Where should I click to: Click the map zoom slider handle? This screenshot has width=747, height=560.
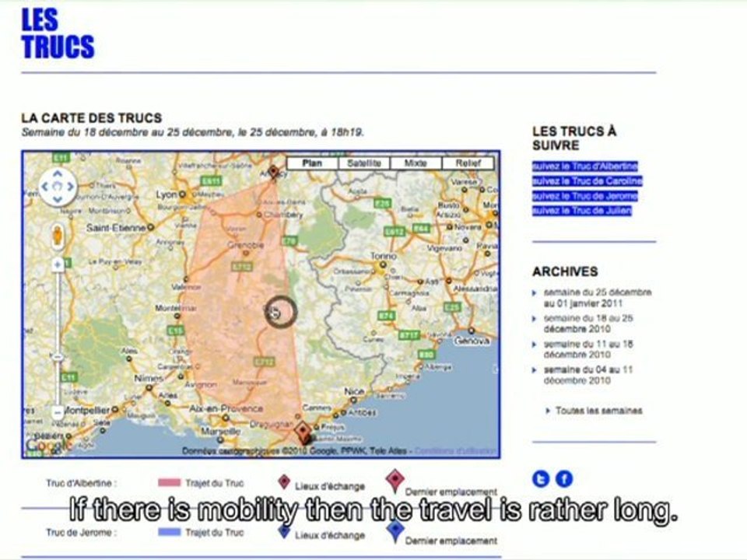(x=58, y=357)
